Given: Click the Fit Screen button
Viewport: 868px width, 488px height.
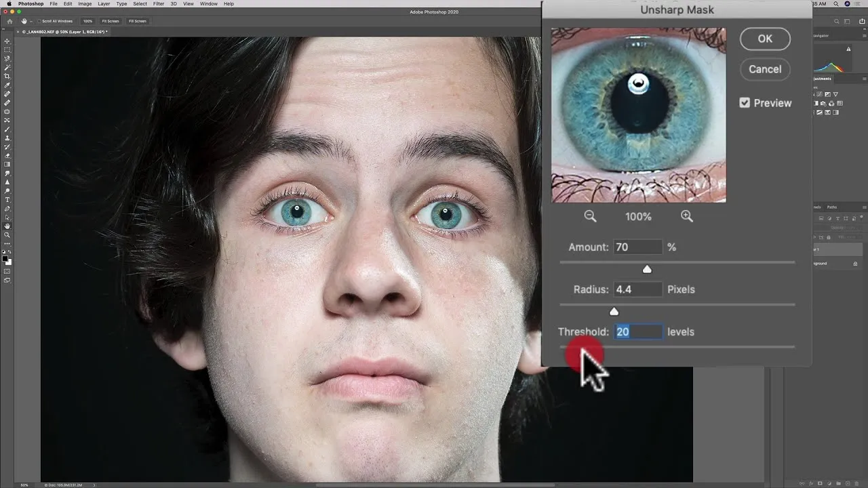Looking at the screenshot, I should 110,21.
